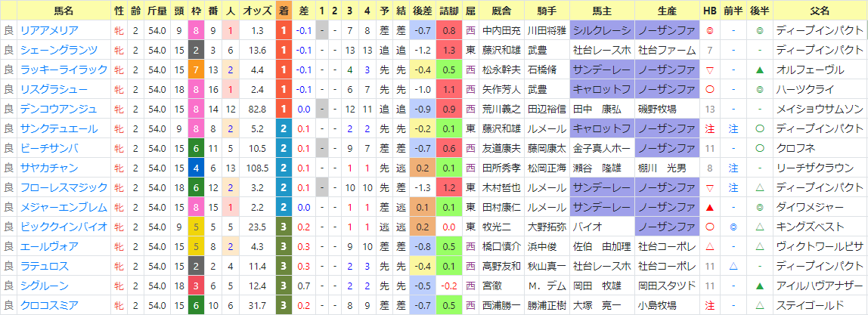Select breeder cell 磯野牧場
This screenshot has width=868, height=315.
point(667,110)
